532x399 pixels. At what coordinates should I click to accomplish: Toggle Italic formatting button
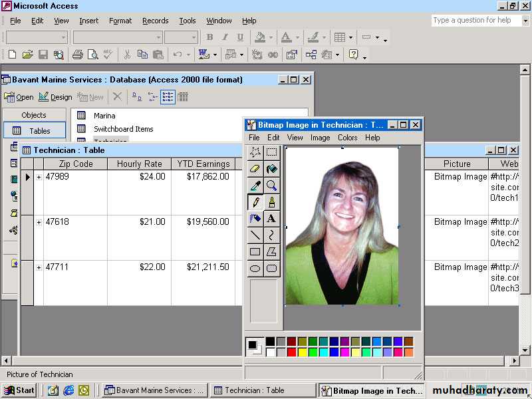click(x=224, y=37)
